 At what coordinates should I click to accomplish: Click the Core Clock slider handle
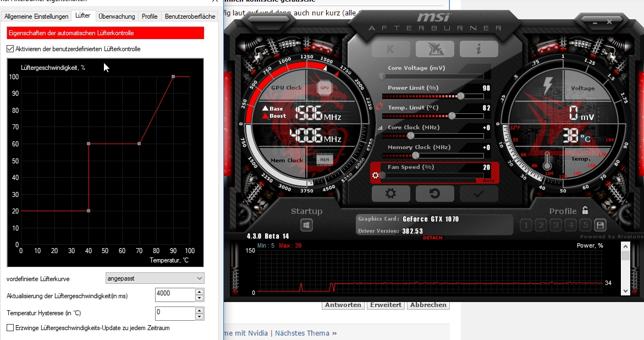(410, 135)
